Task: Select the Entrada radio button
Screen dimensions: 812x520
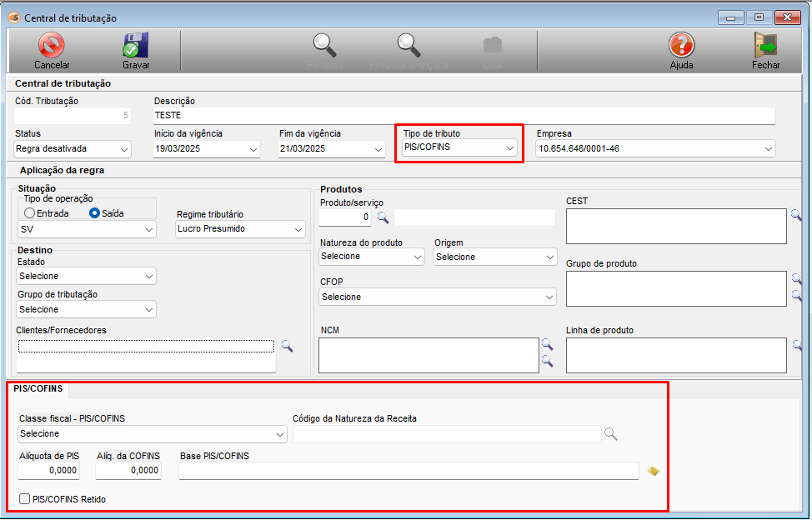Action: pyautogui.click(x=30, y=213)
